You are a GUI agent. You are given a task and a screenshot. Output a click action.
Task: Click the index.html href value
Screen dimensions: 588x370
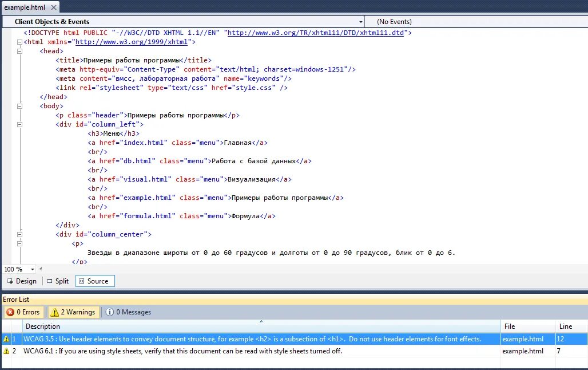(x=144, y=143)
